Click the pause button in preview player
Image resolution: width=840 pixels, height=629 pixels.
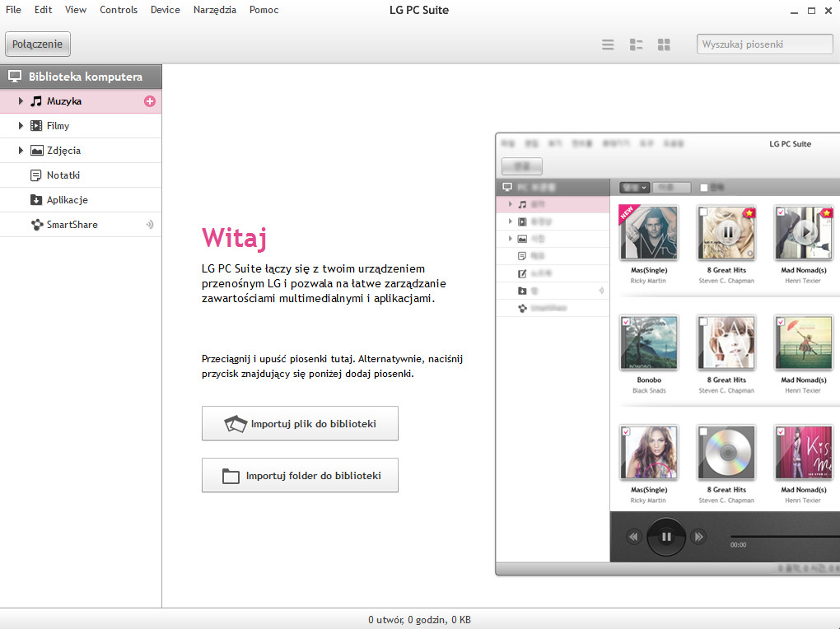pyautogui.click(x=666, y=536)
